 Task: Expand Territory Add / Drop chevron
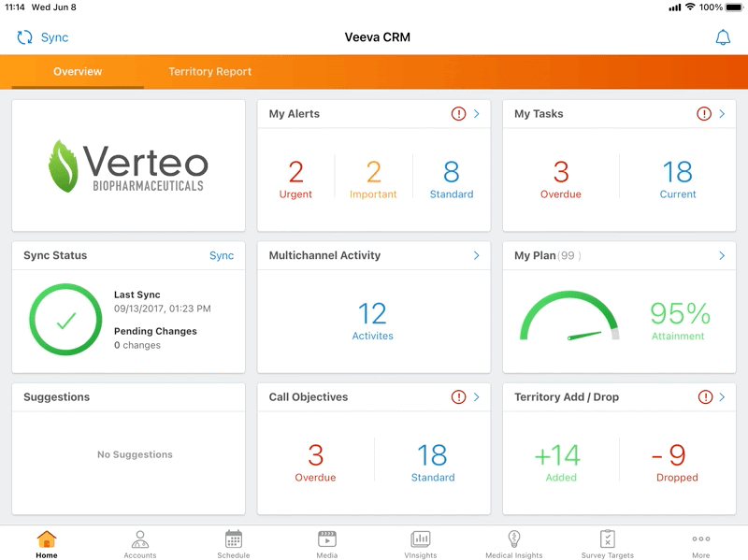[721, 397]
